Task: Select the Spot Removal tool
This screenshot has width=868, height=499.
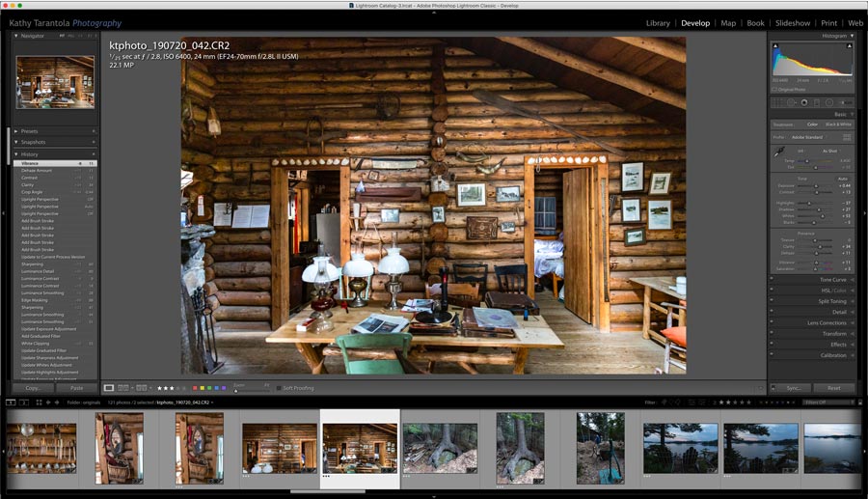Action: tap(792, 102)
